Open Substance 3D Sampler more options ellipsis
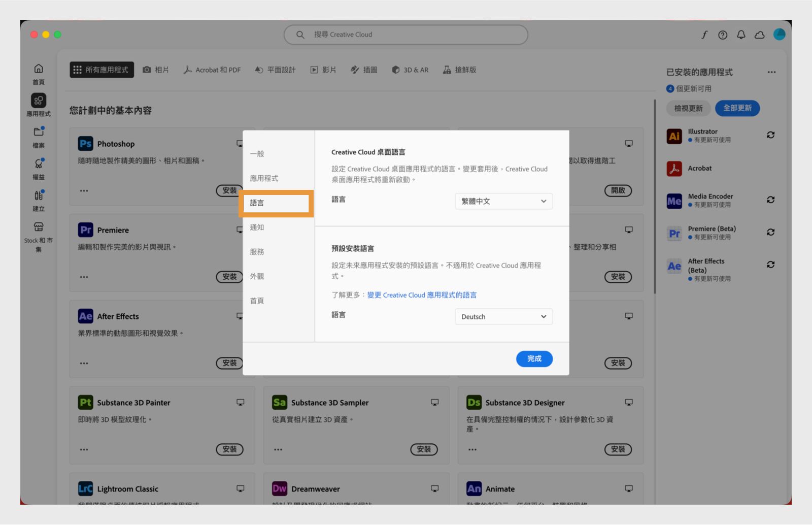Screen dimensions: 812x525 click(x=278, y=450)
